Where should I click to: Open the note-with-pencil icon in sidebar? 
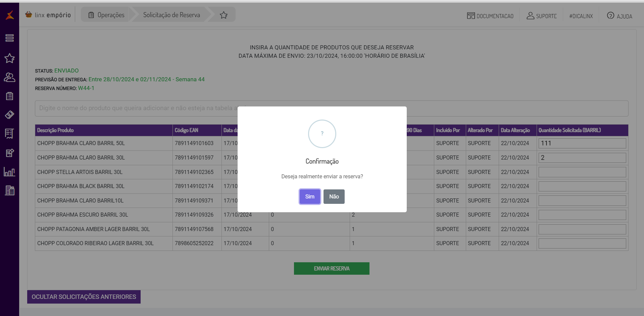click(x=9, y=153)
